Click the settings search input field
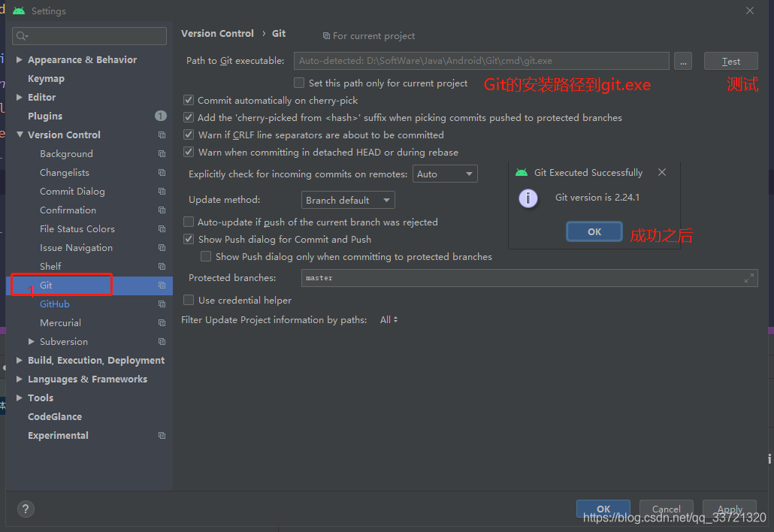Viewport: 774px width, 532px height. 89,36
